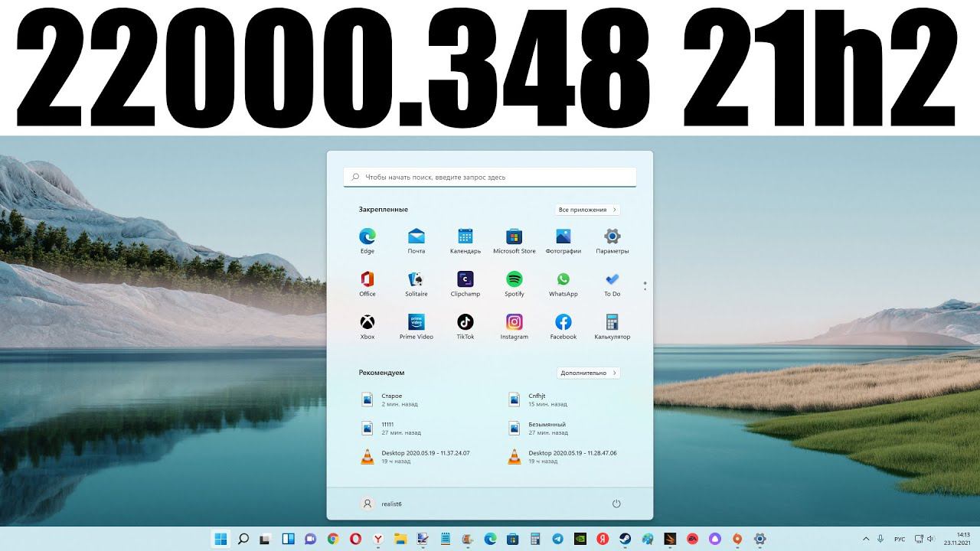
Task: Click the microphone tray icon
Action: click(x=880, y=539)
